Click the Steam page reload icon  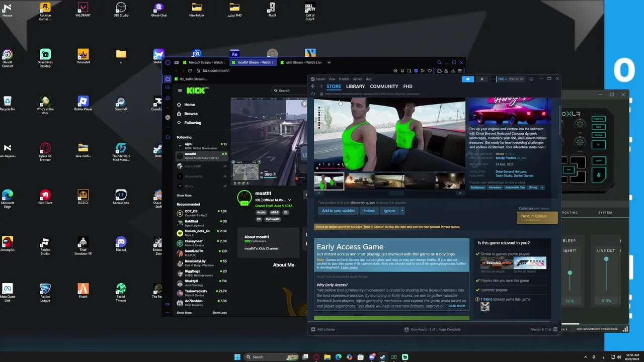tap(313, 94)
